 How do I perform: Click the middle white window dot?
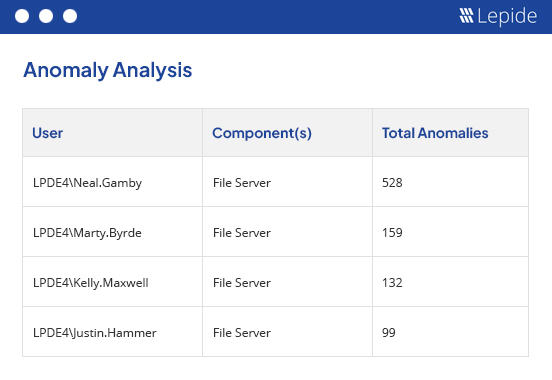(46, 16)
